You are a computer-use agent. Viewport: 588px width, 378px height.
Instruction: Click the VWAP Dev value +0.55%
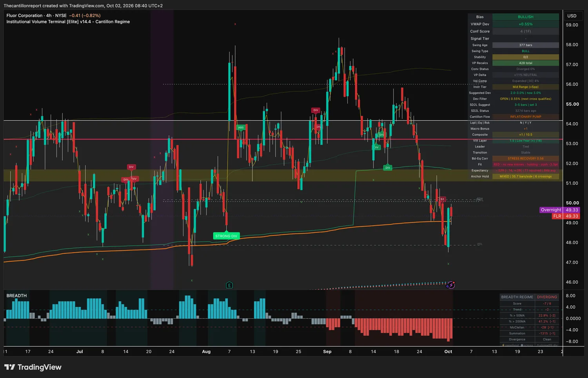point(526,24)
